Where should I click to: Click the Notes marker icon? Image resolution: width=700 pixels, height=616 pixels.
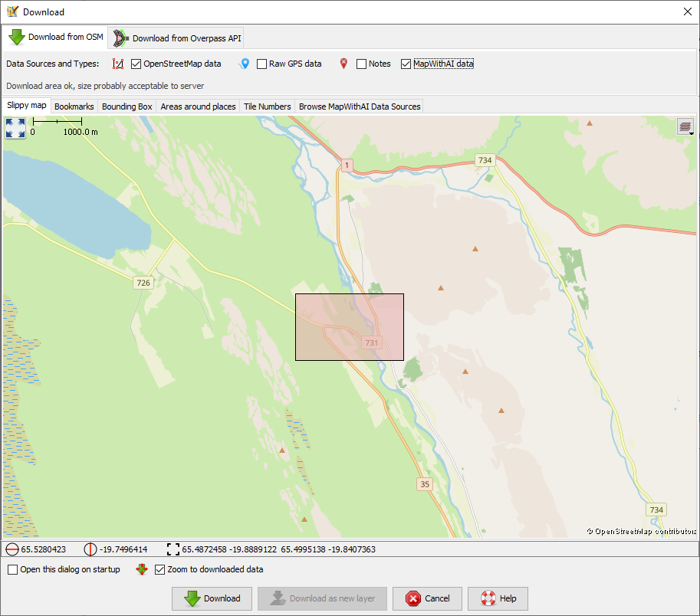coord(343,64)
